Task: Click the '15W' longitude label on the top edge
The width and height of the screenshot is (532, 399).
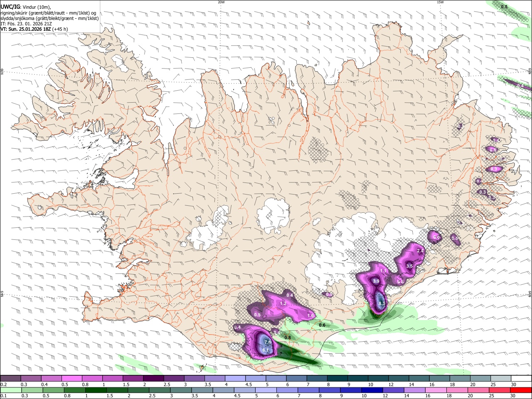Action: (440, 2)
